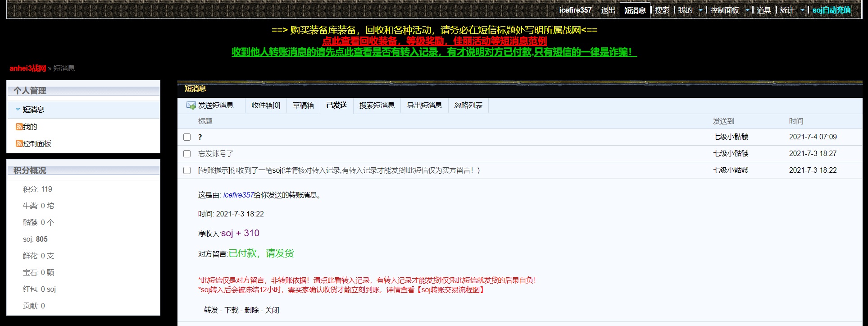Screen dimensions: 868x326
Task: Collapse the 短消息 section arrow in sidebar
Action: click(x=18, y=110)
